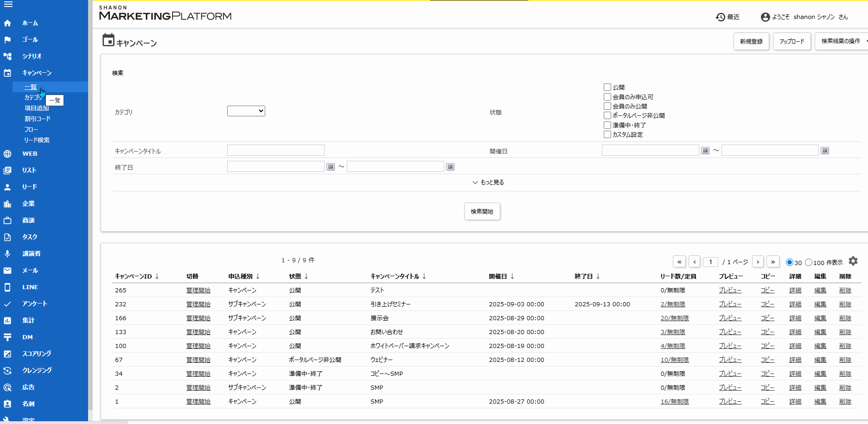The width and height of the screenshot is (868, 424).
Task: Click the List icon in sidebar
Action: pyautogui.click(x=7, y=171)
